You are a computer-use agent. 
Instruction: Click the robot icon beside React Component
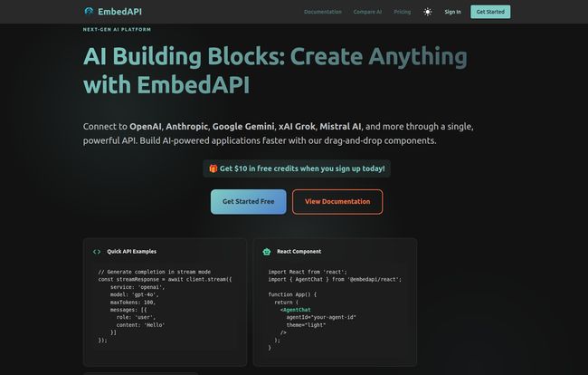pos(267,252)
